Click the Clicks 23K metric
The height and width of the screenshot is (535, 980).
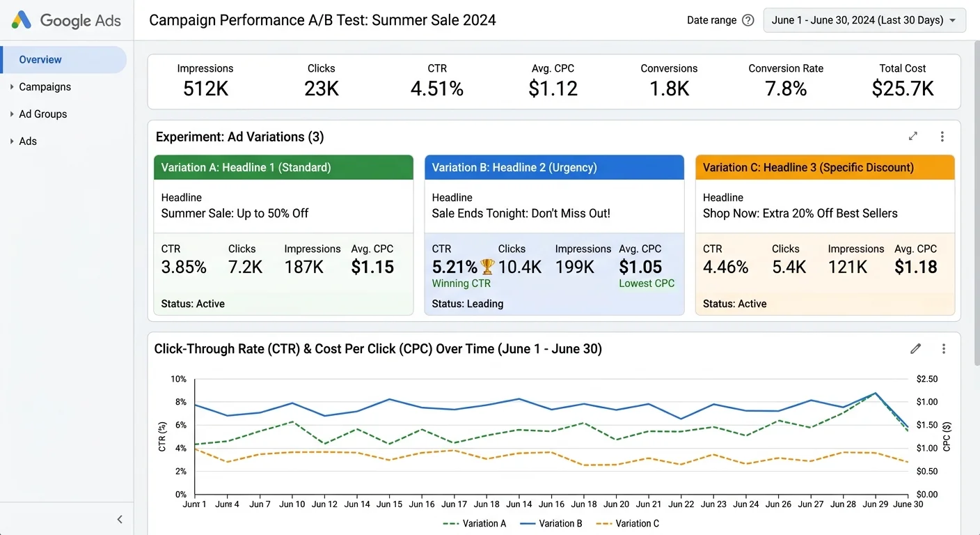click(x=322, y=81)
